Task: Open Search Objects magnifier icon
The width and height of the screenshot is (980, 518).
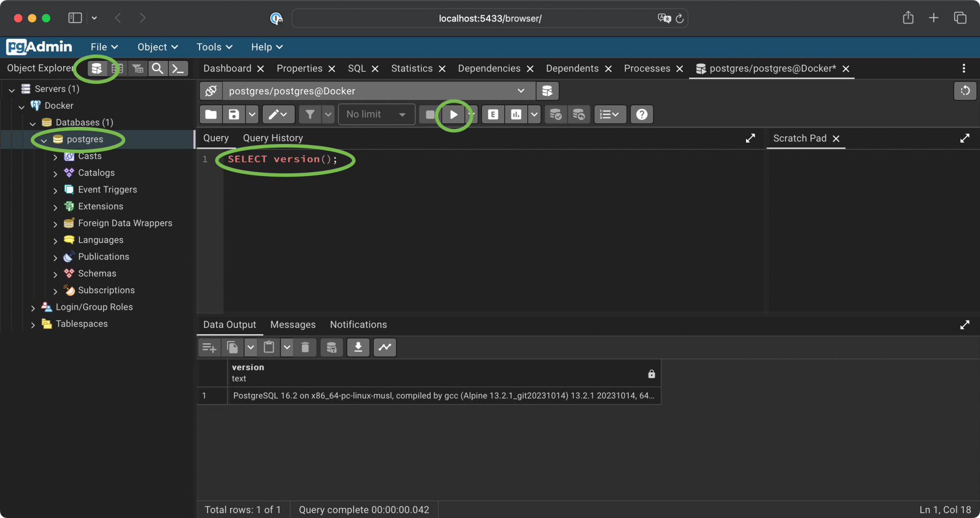Action: point(157,68)
